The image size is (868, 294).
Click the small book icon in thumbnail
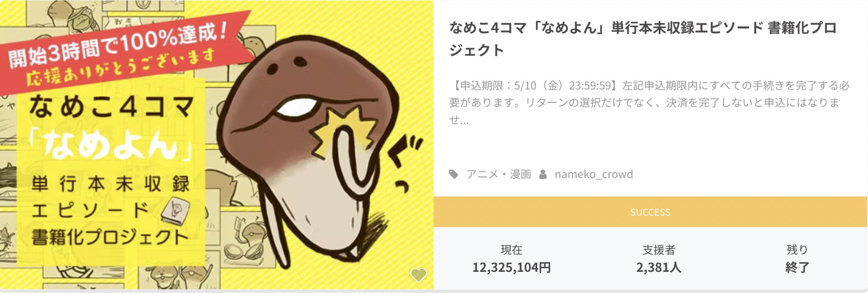click(175, 210)
